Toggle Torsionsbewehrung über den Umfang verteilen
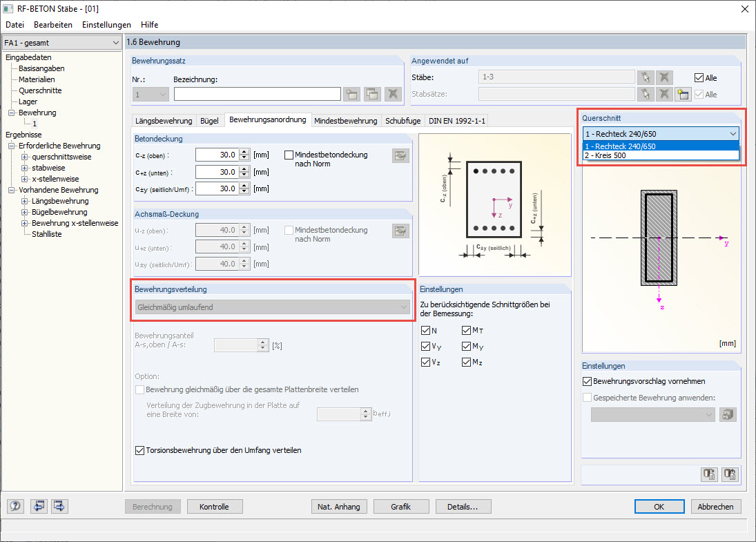756x542 pixels. [140, 450]
